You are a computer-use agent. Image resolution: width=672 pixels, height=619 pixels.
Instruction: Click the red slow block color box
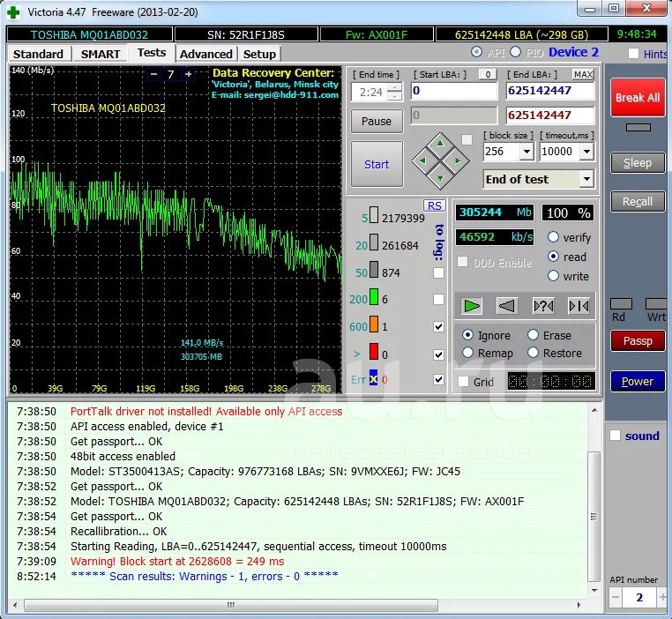pyautogui.click(x=374, y=352)
